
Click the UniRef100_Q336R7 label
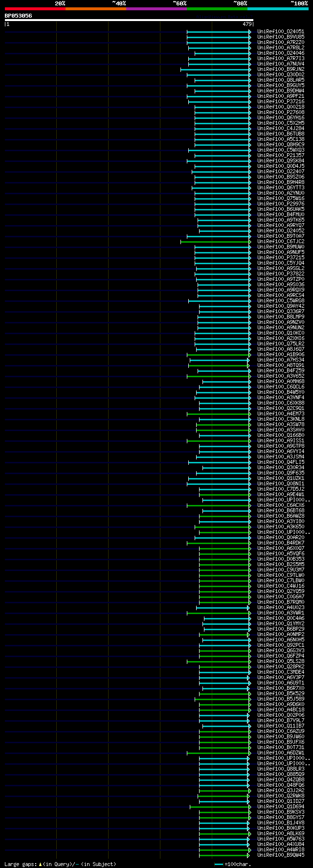(281, 311)
